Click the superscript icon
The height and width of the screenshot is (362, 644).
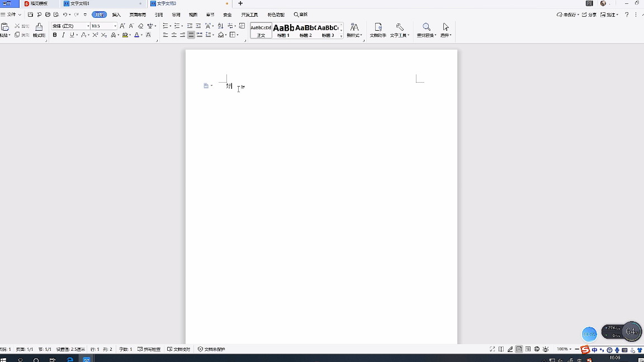point(95,35)
